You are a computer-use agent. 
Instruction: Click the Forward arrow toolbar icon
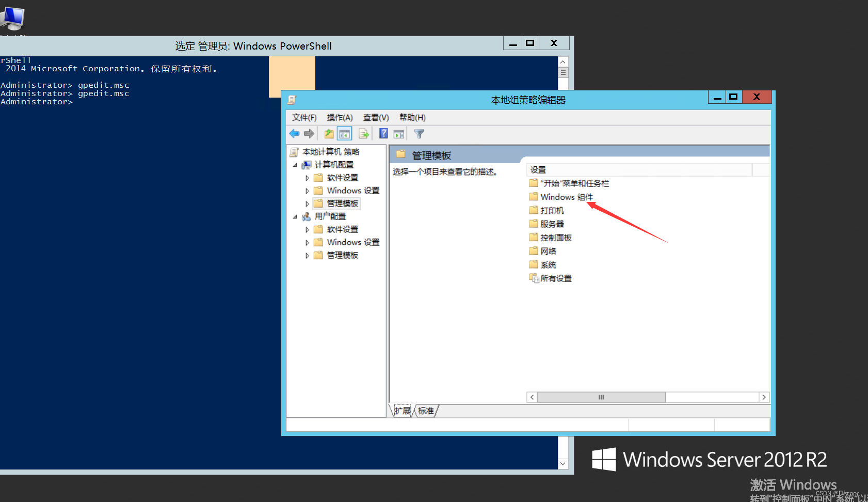(x=309, y=134)
